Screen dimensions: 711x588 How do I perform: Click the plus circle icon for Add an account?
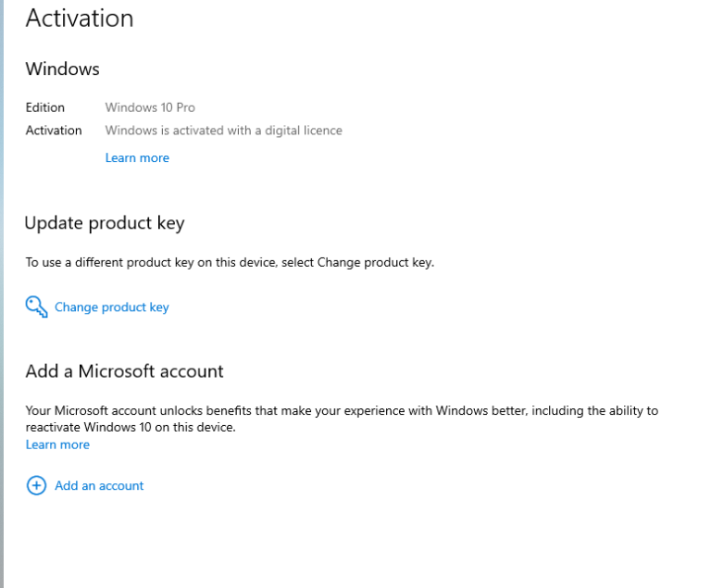point(36,485)
